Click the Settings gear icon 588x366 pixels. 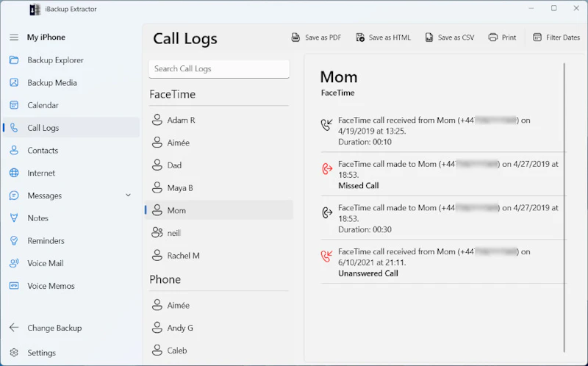14,353
